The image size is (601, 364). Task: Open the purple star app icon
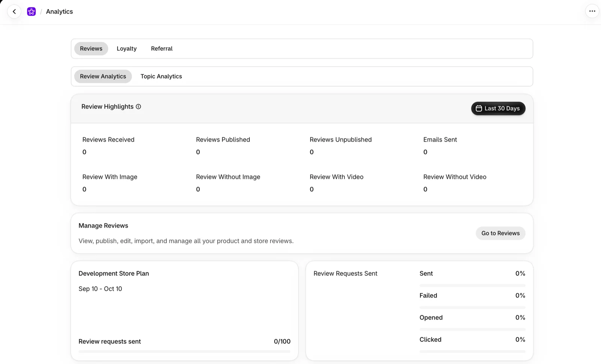click(32, 12)
